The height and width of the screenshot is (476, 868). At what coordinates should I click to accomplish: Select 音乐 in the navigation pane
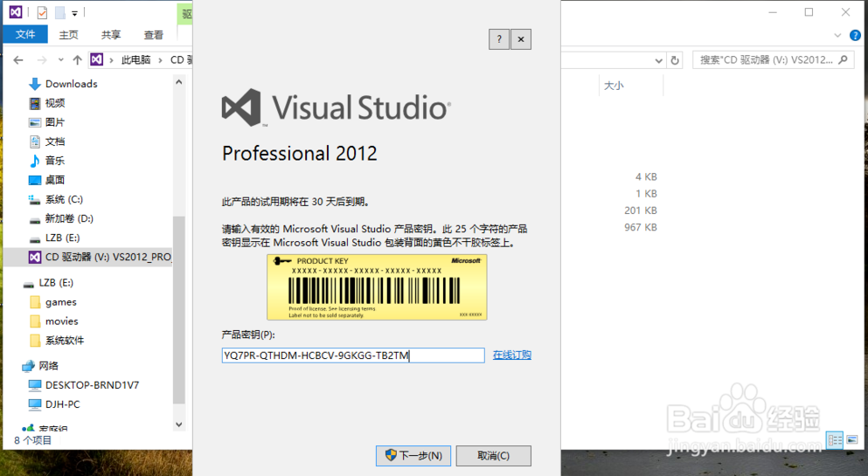pos(55,161)
